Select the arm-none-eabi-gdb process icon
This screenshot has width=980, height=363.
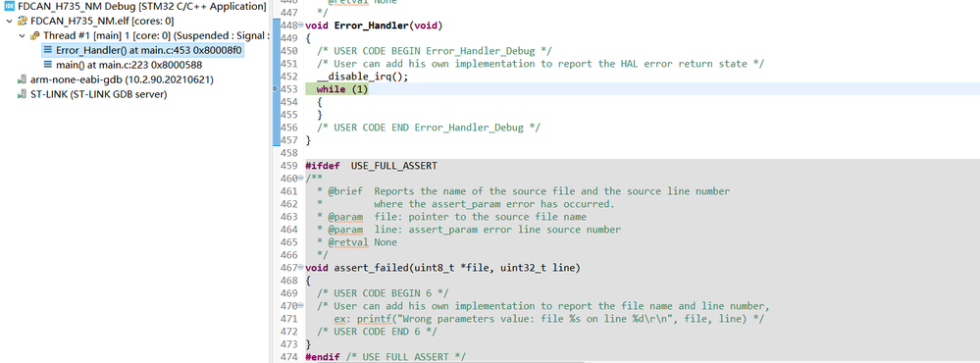click(x=23, y=80)
